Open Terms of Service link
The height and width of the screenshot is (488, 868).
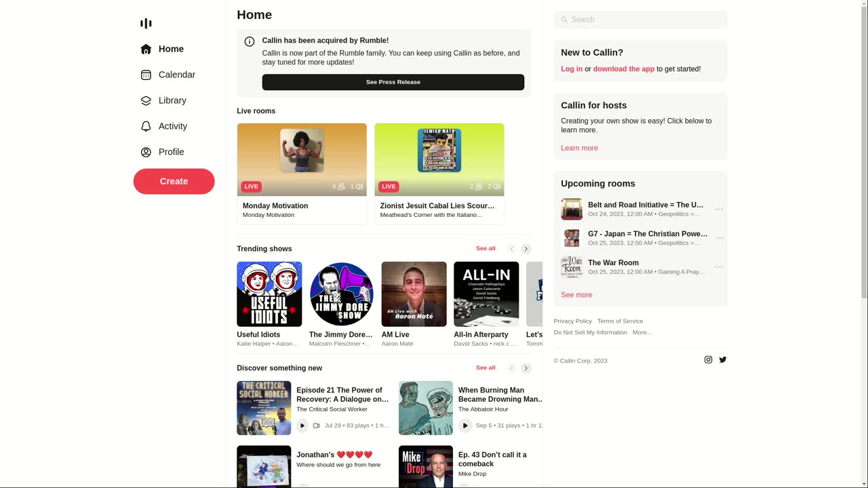[620, 321]
